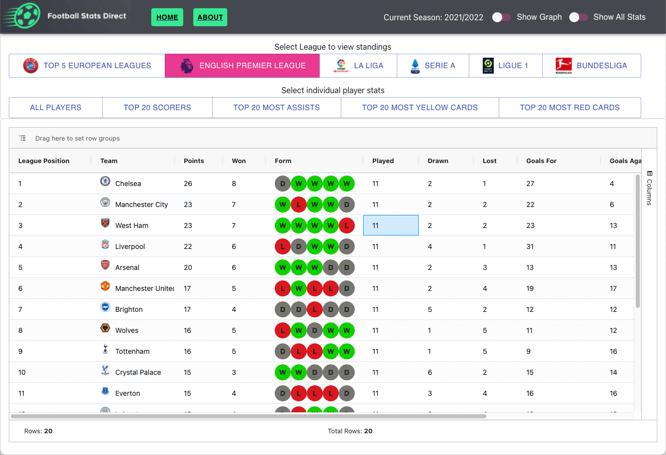
Task: Switch to the Bundesliga tab
Action: coord(592,65)
